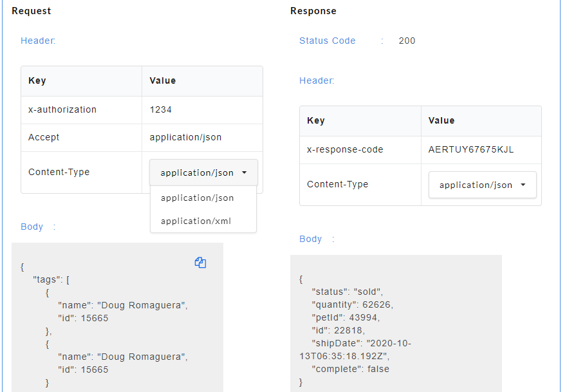Image resolution: width=567 pixels, height=392 pixels.
Task: Expand the Content-Type combo box showing application/json
Action: coord(203,172)
